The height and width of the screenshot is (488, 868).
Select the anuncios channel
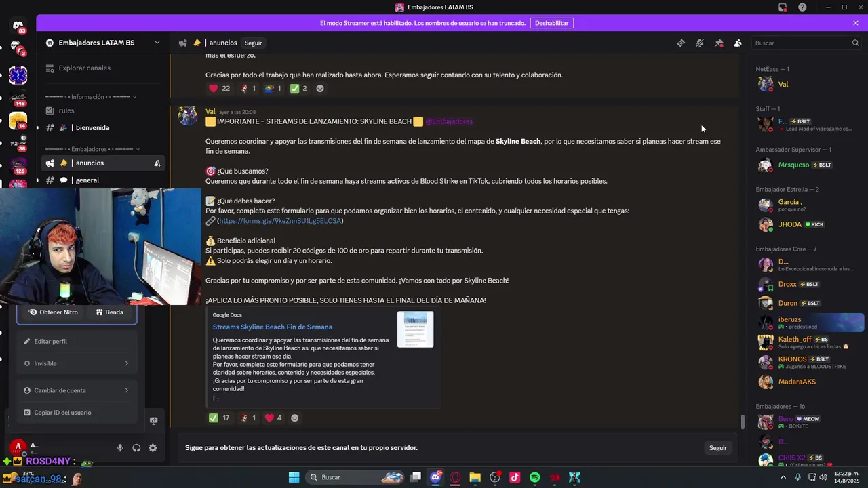click(x=103, y=163)
